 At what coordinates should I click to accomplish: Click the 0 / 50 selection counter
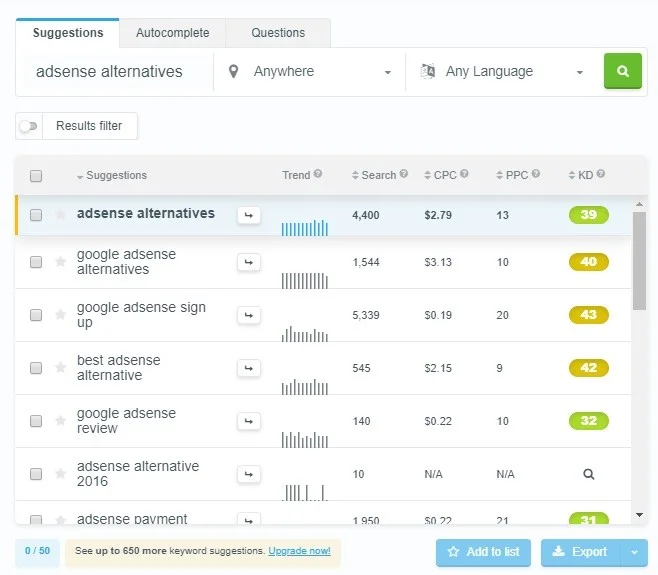coord(37,551)
